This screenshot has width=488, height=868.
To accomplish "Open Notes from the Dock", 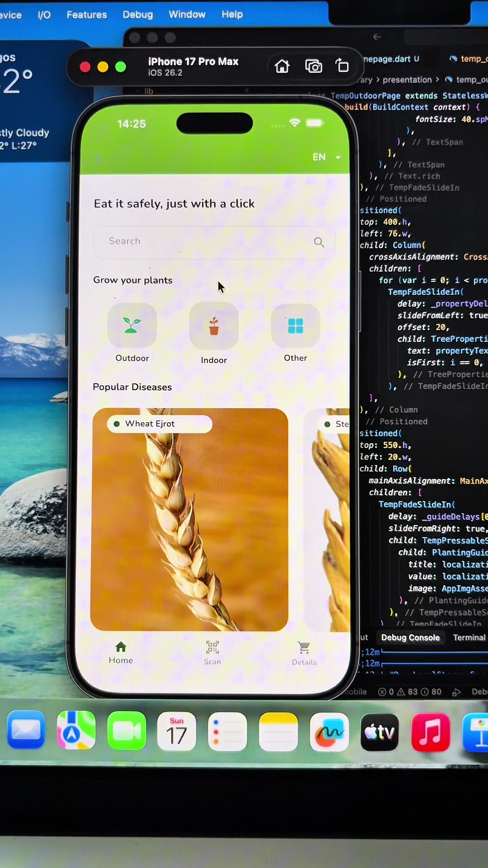I will (278, 731).
